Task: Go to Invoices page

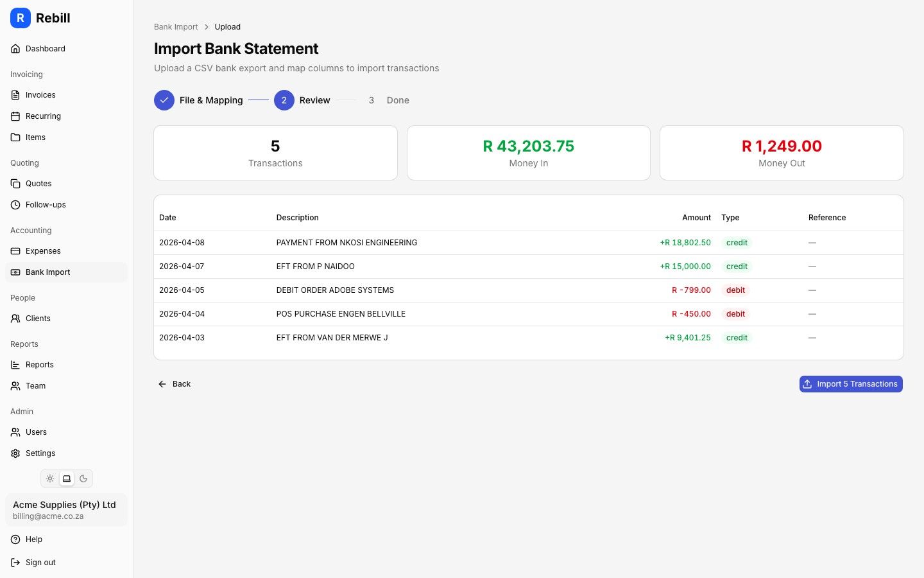Action: pyautogui.click(x=66, y=95)
